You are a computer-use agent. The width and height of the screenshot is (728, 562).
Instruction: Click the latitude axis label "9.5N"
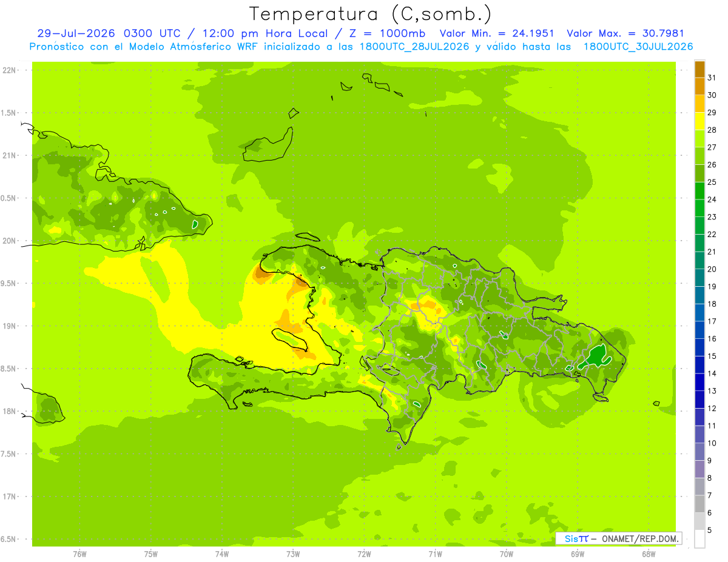pyautogui.click(x=8, y=283)
